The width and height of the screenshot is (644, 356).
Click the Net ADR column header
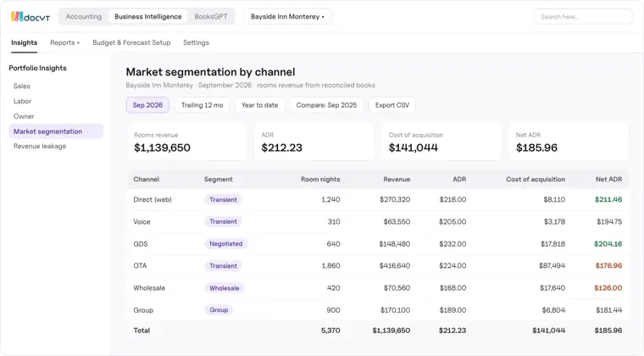click(608, 180)
